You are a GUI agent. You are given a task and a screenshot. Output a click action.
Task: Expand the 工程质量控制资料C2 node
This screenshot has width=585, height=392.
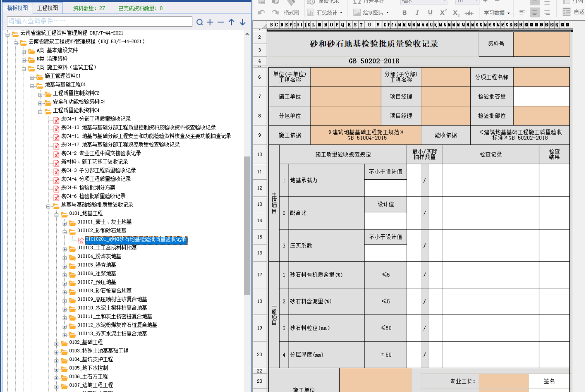tap(40, 95)
